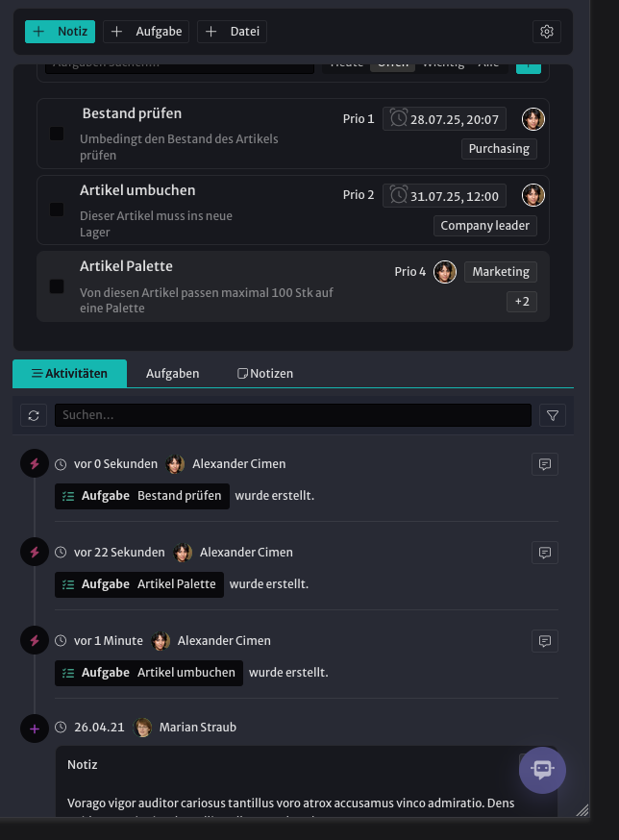Tick the 'Artikel Palette' task checkbox
This screenshot has width=619, height=840.
point(57,286)
